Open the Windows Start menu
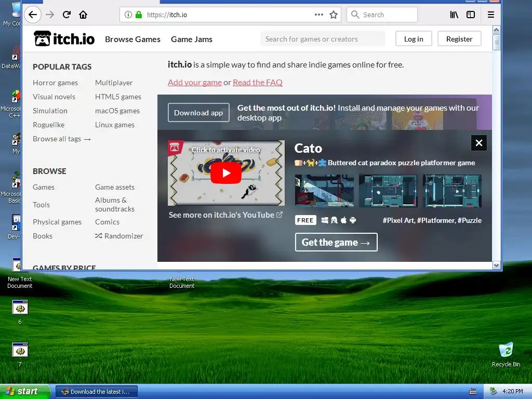The height and width of the screenshot is (399, 532). click(25, 392)
